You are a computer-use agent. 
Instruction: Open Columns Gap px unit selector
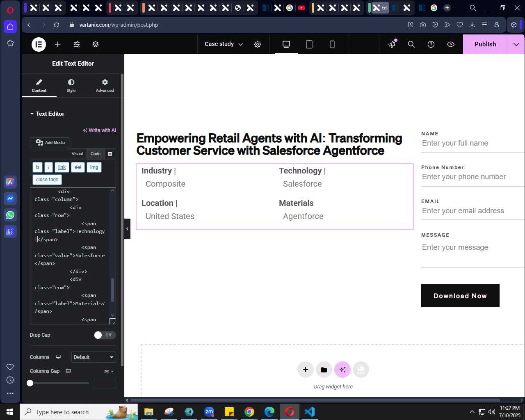coord(109,371)
